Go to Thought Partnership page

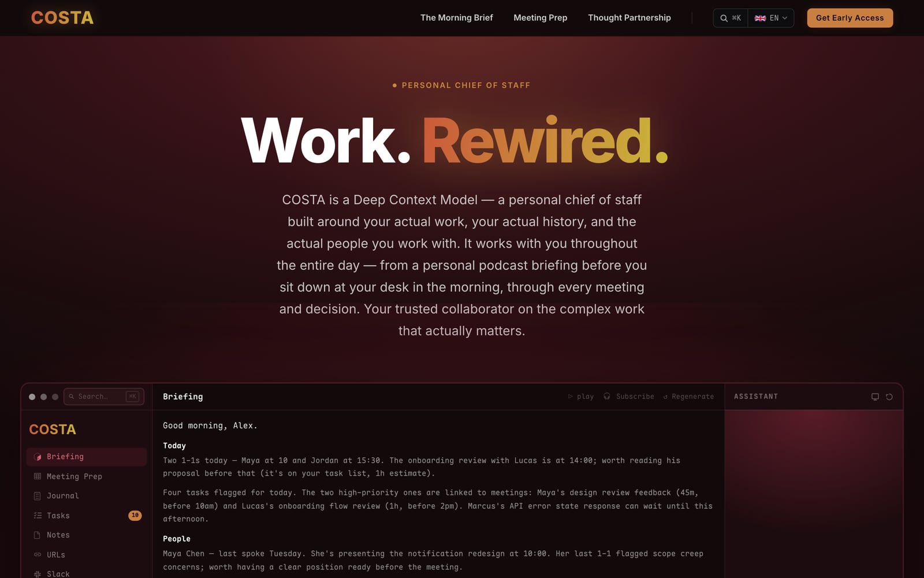(629, 18)
